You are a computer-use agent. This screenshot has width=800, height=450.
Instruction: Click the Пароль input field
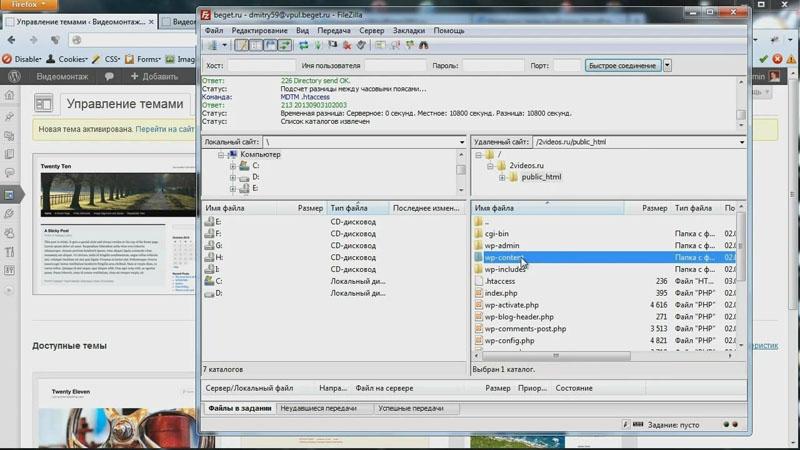(x=493, y=65)
